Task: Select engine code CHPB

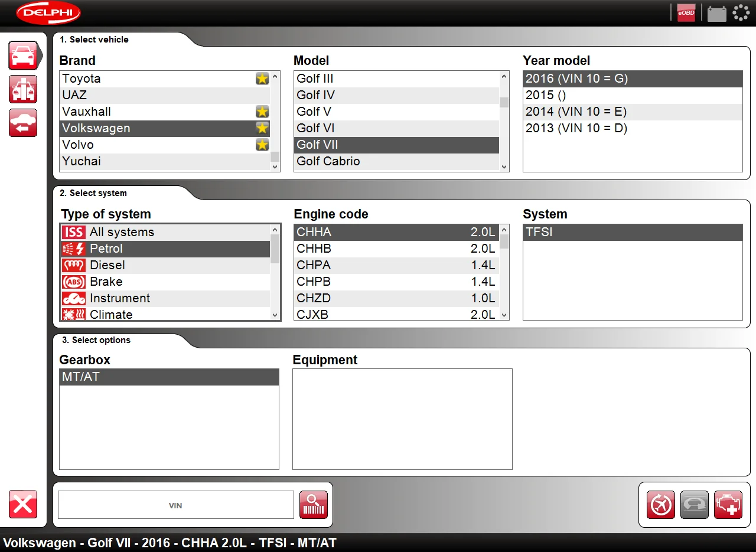Action: [396, 282]
